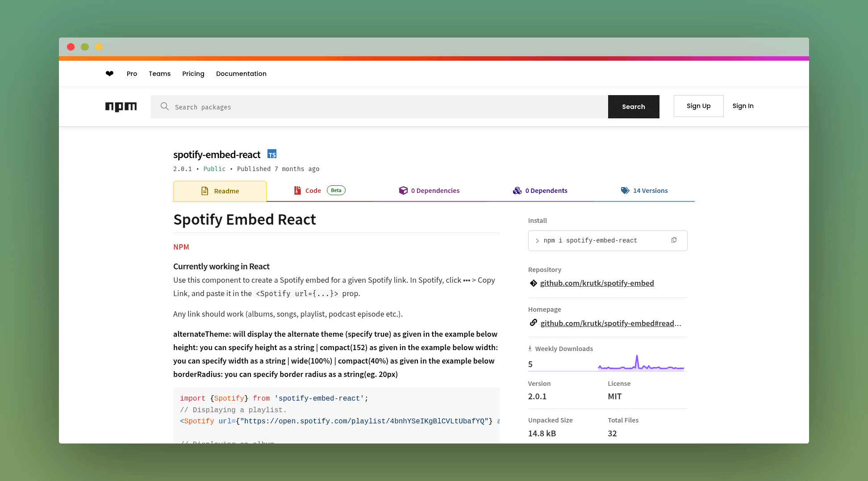Click the npm logo
This screenshot has height=481, width=868.
pyautogui.click(x=121, y=107)
